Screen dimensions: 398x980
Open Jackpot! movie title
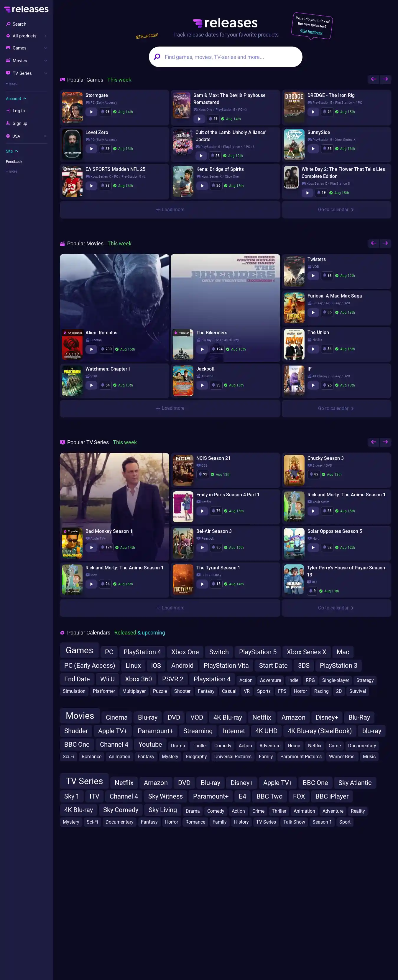coord(205,369)
